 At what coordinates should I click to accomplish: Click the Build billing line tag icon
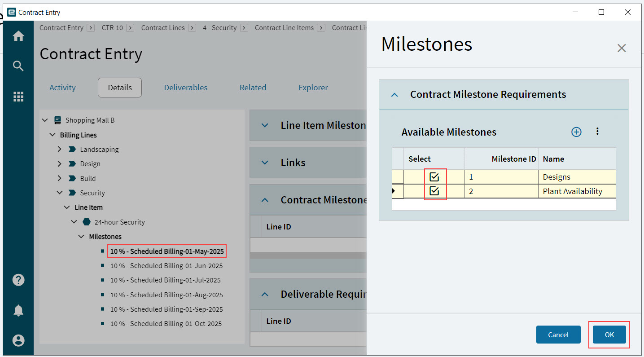[x=72, y=178]
